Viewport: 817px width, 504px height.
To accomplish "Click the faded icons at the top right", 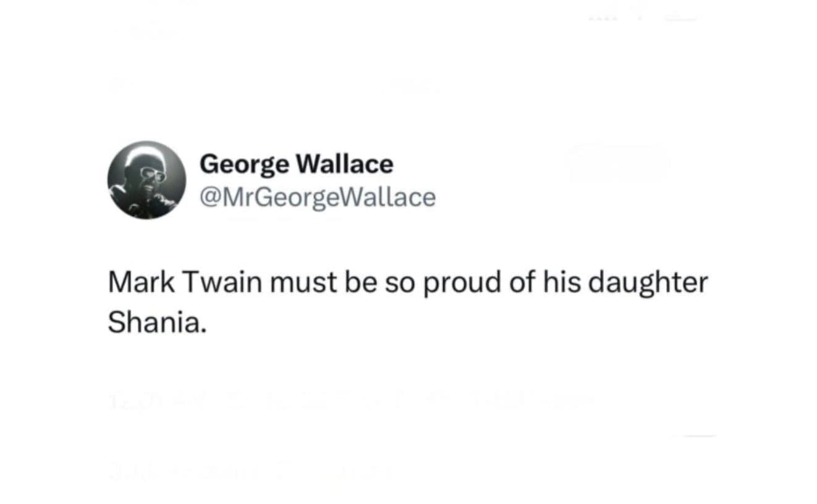I will click(643, 17).
